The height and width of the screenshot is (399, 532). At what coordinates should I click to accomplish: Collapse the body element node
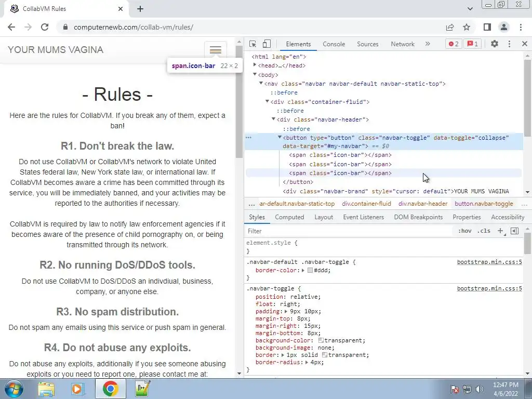pyautogui.click(x=255, y=74)
